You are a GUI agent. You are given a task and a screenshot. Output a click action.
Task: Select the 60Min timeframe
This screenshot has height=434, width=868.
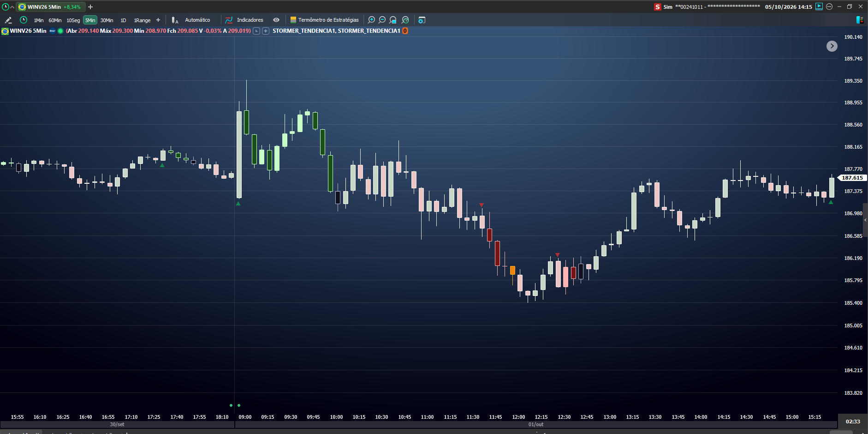point(55,20)
